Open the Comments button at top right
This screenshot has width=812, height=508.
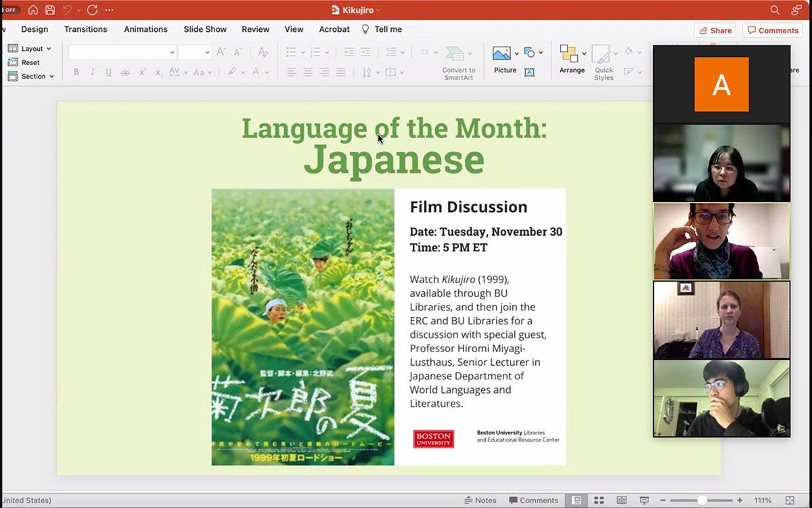pos(772,30)
